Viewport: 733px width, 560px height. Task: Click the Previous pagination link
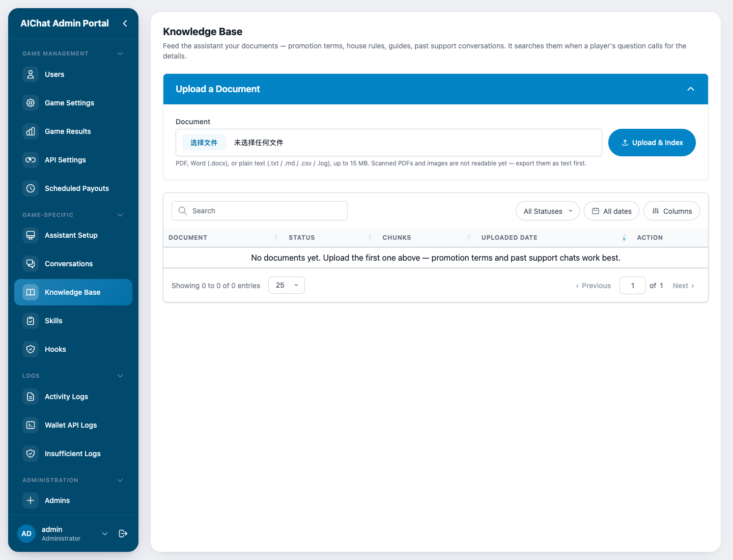point(593,286)
